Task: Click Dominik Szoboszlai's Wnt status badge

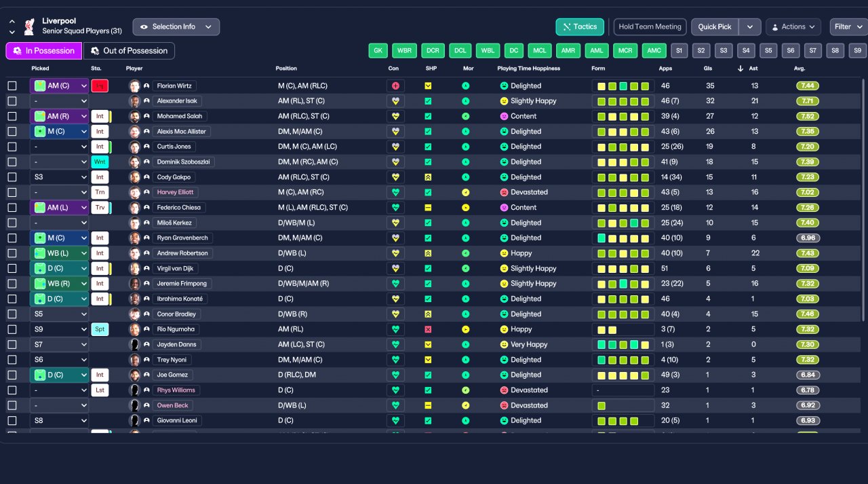Action: (x=100, y=162)
